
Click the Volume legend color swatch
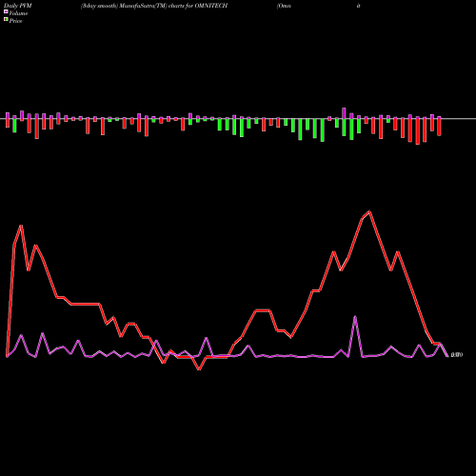pyautogui.click(x=6, y=11)
